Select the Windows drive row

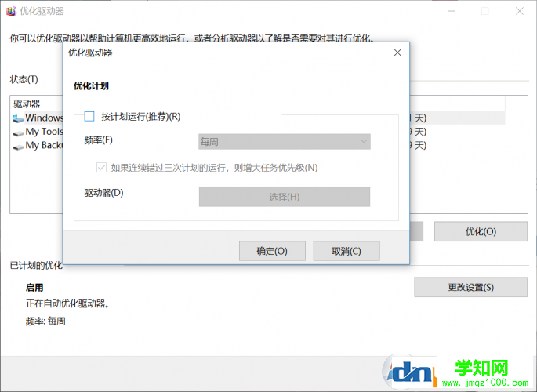[x=38, y=118]
